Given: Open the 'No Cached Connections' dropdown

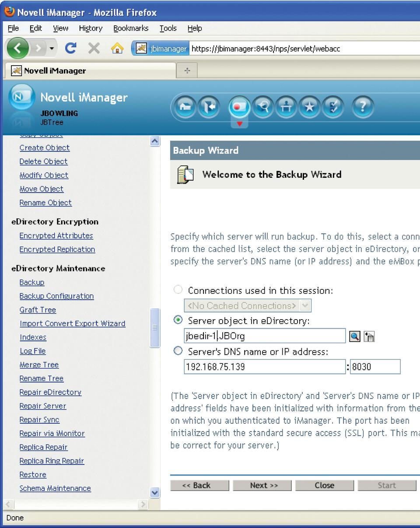Looking at the screenshot, I should point(306,305).
